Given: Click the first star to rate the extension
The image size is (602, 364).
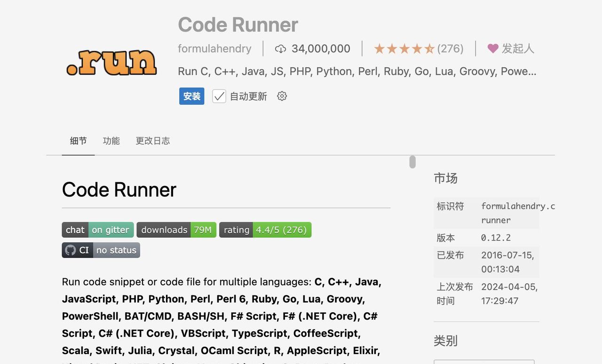Looking at the screenshot, I should tap(379, 48).
